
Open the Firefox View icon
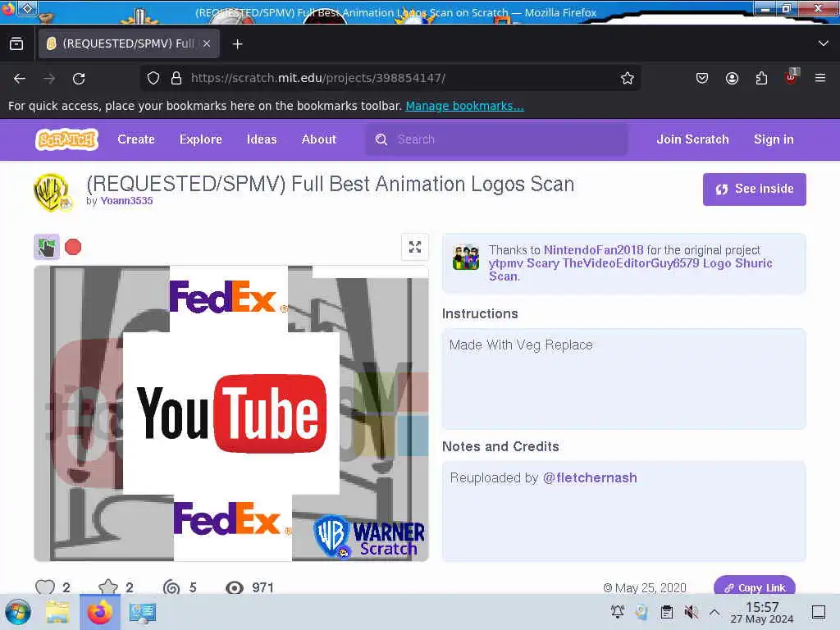coord(16,44)
